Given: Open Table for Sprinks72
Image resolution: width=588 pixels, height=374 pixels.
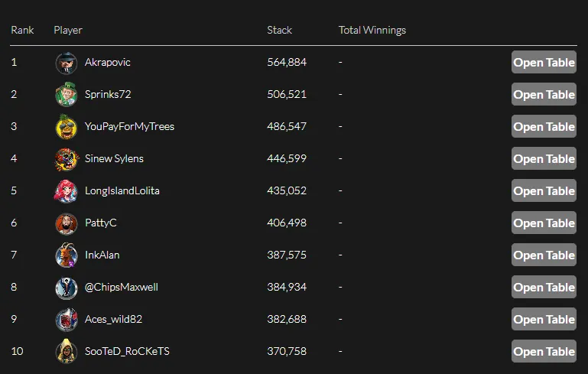Looking at the screenshot, I should (544, 95).
